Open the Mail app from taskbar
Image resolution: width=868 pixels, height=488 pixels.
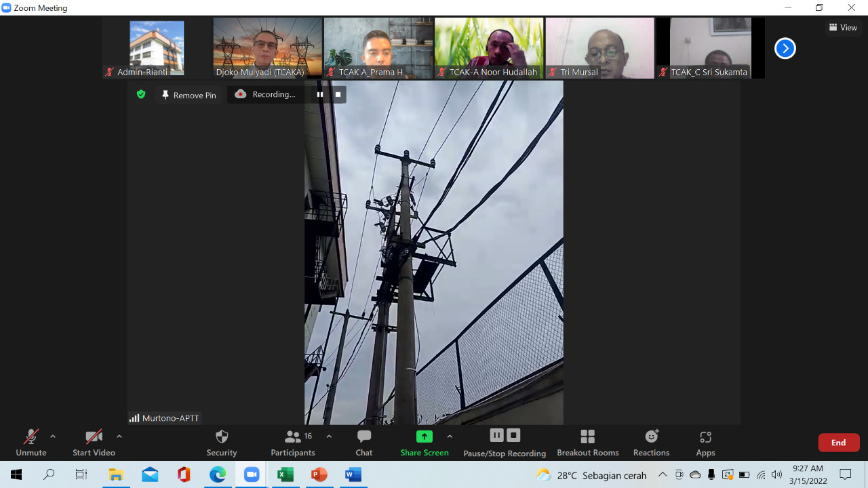point(150,474)
